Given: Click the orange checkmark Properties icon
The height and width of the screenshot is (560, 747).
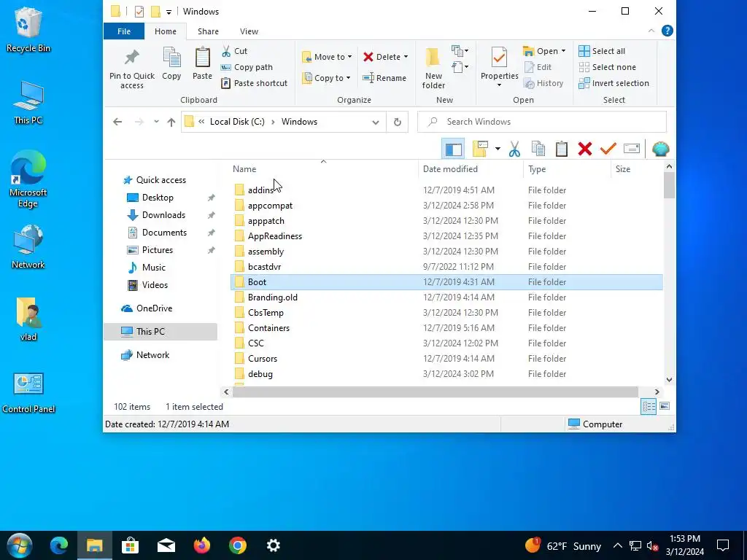Looking at the screenshot, I should pyautogui.click(x=608, y=149).
